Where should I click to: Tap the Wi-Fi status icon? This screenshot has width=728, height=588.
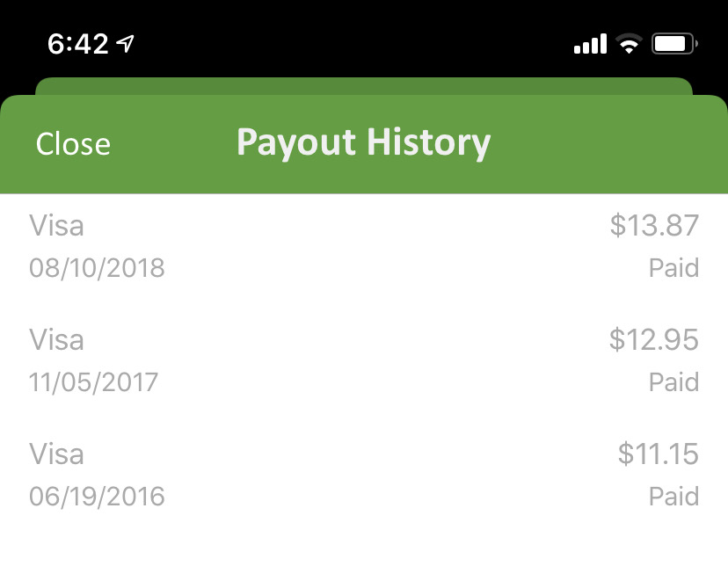click(x=629, y=43)
